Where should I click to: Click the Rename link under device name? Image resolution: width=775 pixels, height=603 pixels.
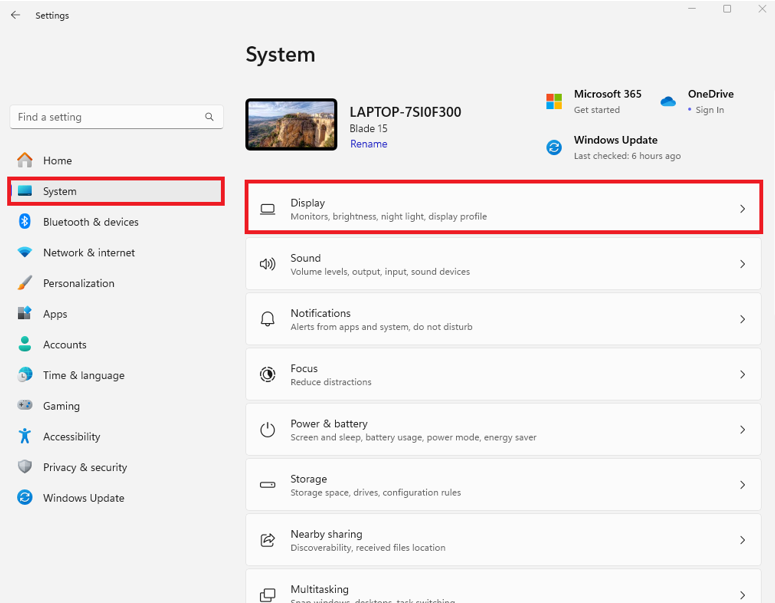[x=368, y=144]
